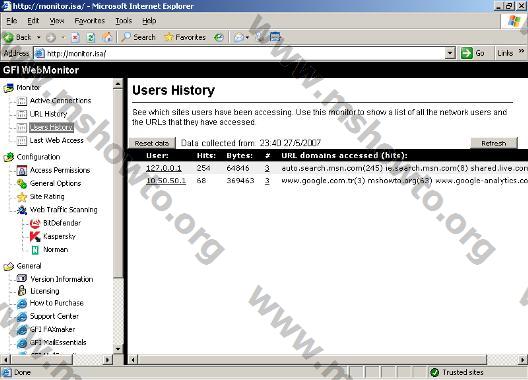Select the General folder node
This screenshot has width=528, height=380.
click(x=29, y=266)
